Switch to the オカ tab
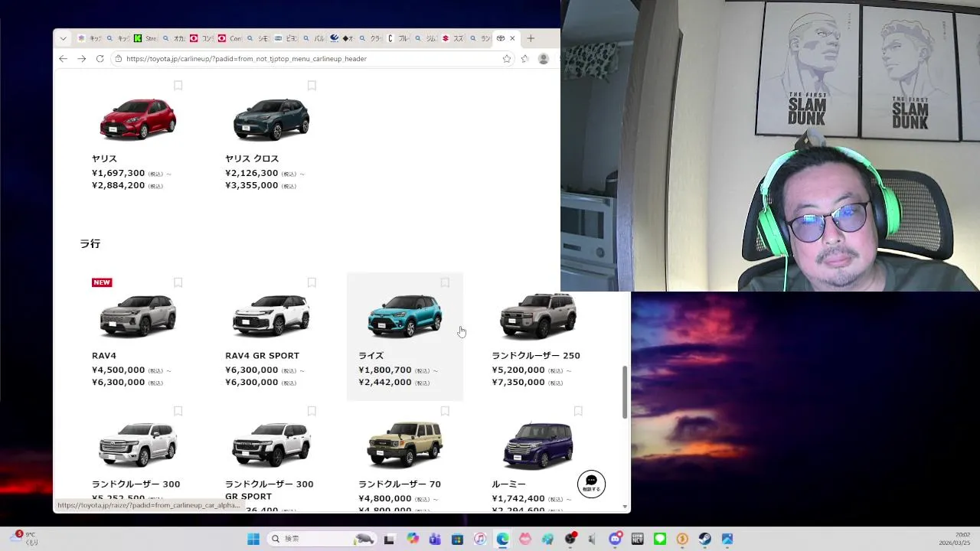Image resolution: width=980 pixels, height=551 pixels. [x=173, y=38]
